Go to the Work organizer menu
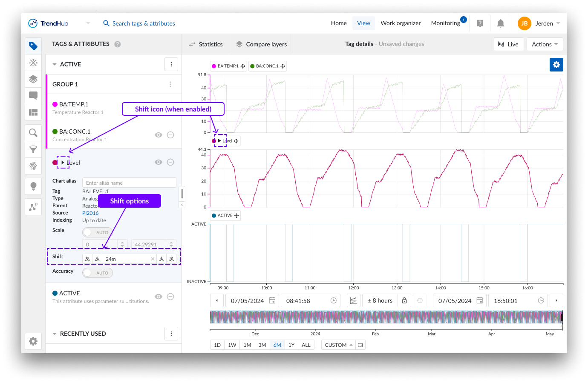This screenshot has width=588, height=383. [400, 23]
